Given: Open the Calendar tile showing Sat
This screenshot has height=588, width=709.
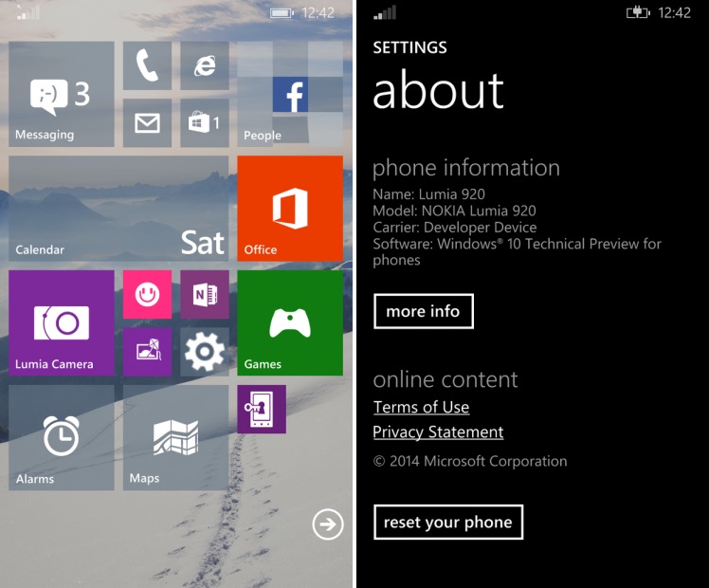Looking at the screenshot, I should (x=118, y=209).
